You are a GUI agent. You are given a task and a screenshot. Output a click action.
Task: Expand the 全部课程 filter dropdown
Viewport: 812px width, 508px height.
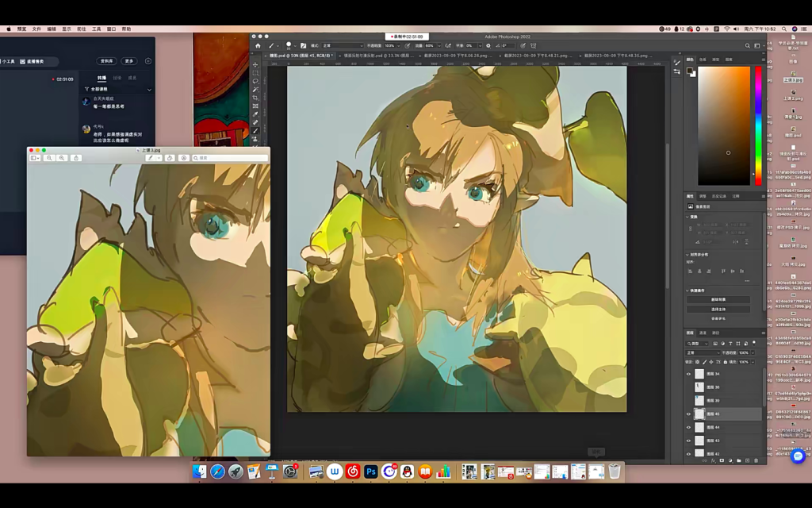(149, 90)
